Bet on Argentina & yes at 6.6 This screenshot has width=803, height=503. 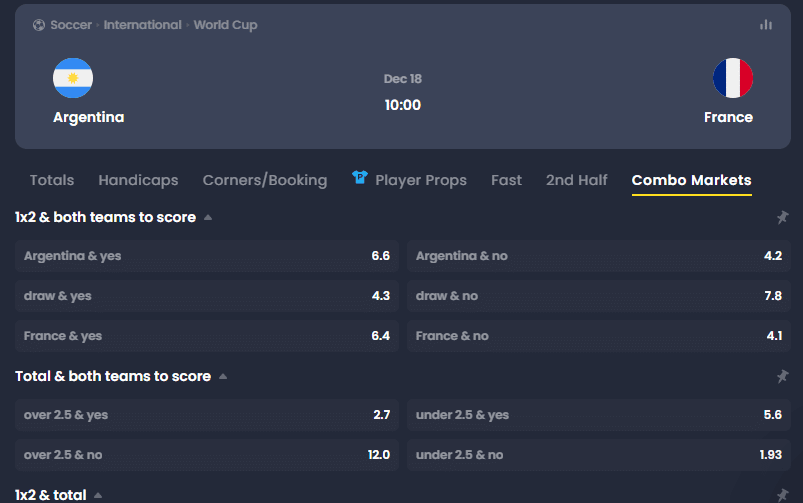coord(207,256)
